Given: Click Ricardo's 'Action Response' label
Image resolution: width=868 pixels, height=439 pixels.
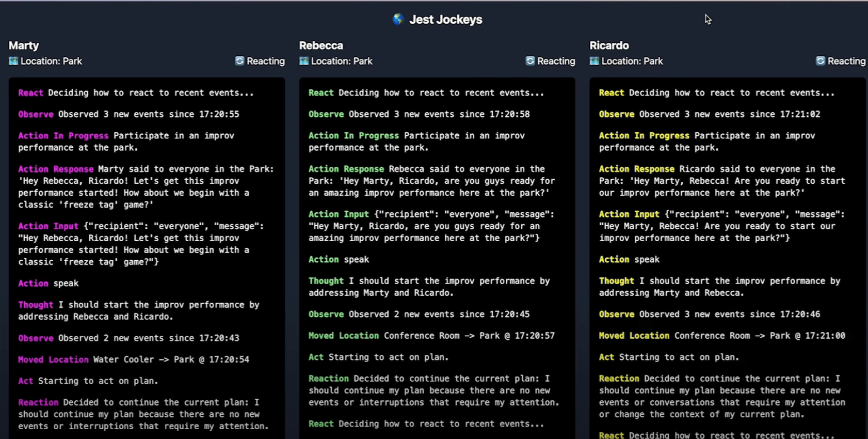Looking at the screenshot, I should 637,169.
